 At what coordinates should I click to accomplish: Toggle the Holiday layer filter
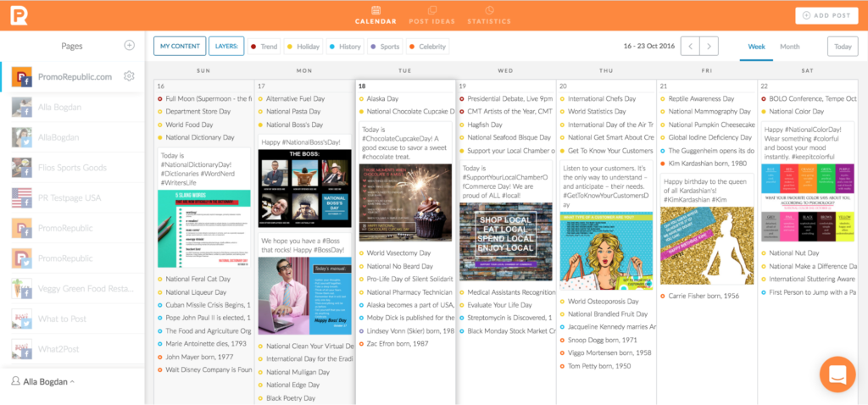[x=303, y=47]
